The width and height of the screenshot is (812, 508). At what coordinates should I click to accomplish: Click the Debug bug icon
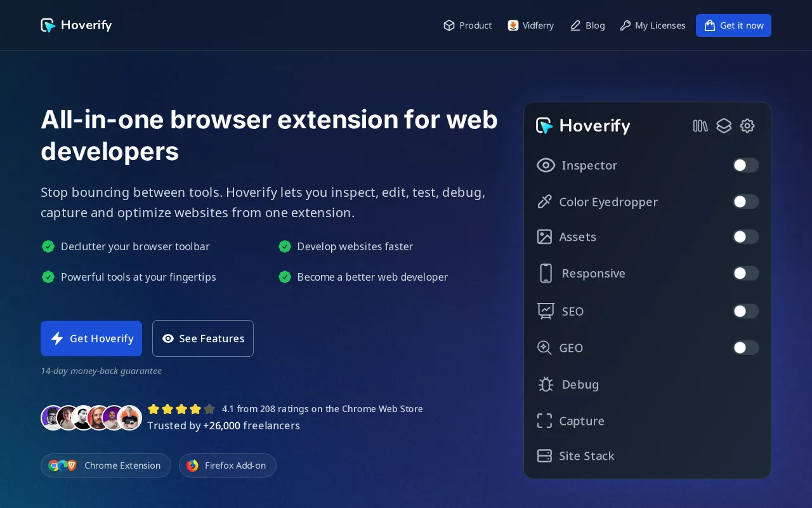546,384
